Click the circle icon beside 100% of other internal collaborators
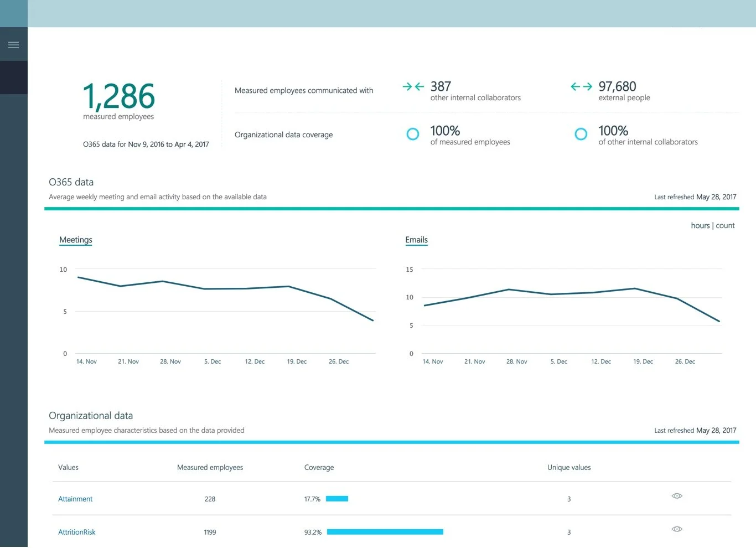 pos(581,133)
